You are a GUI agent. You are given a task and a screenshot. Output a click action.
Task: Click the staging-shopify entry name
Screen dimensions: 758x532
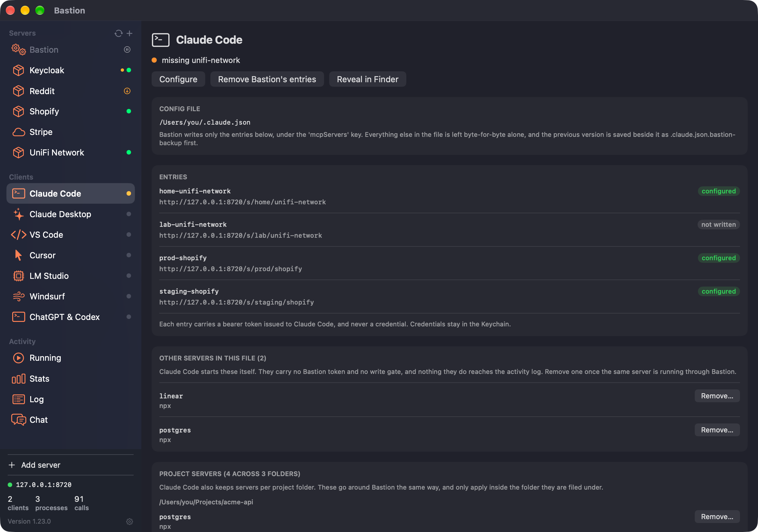pyautogui.click(x=189, y=291)
